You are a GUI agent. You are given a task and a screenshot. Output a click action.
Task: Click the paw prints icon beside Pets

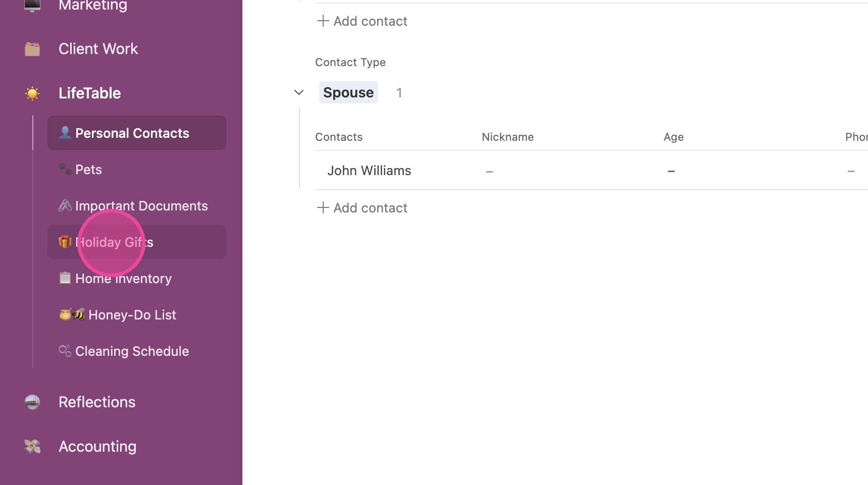pos(65,169)
